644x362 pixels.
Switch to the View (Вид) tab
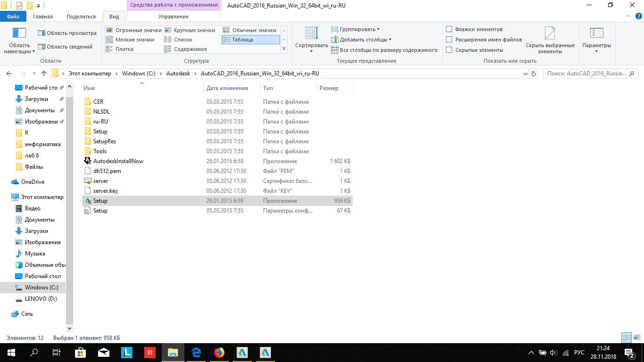tap(114, 16)
